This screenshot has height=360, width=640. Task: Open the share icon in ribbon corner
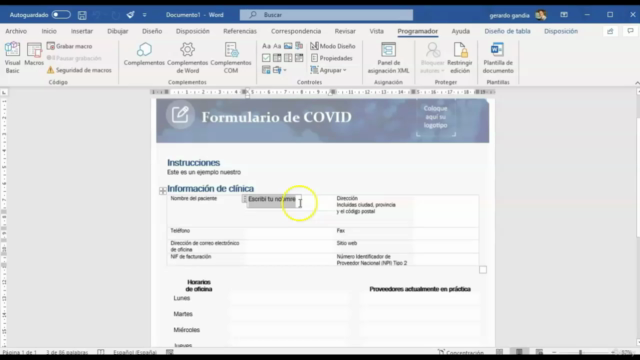(x=610, y=31)
